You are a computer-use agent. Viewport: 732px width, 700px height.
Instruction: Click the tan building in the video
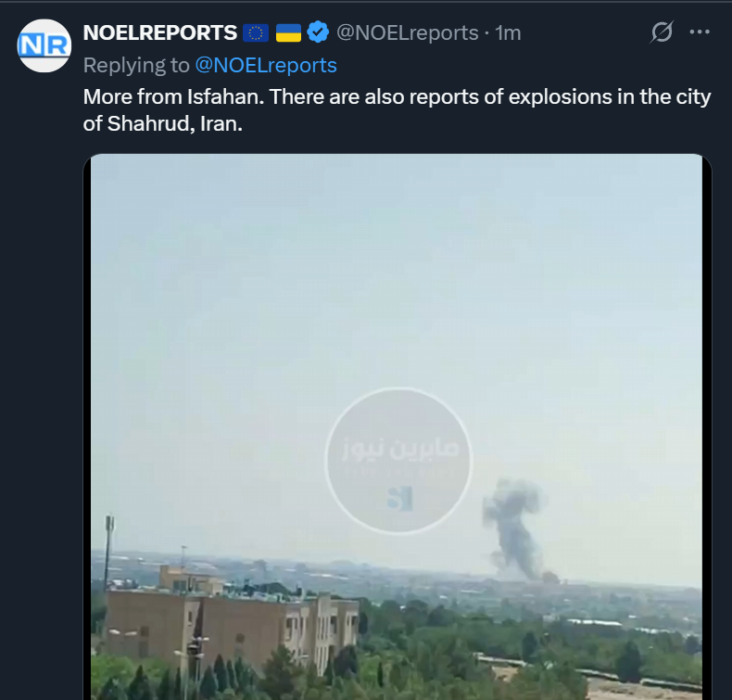click(231, 621)
